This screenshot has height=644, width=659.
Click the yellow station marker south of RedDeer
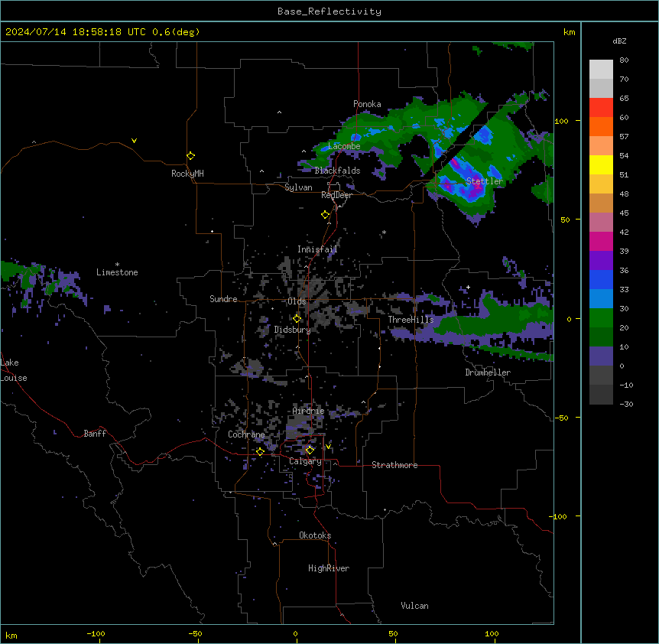click(326, 215)
